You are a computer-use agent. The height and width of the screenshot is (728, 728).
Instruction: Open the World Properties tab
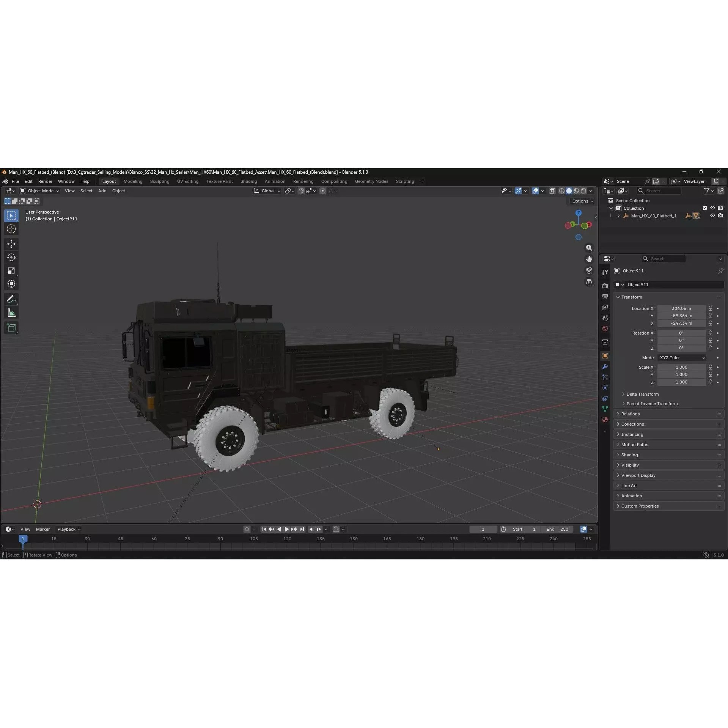[x=605, y=329]
